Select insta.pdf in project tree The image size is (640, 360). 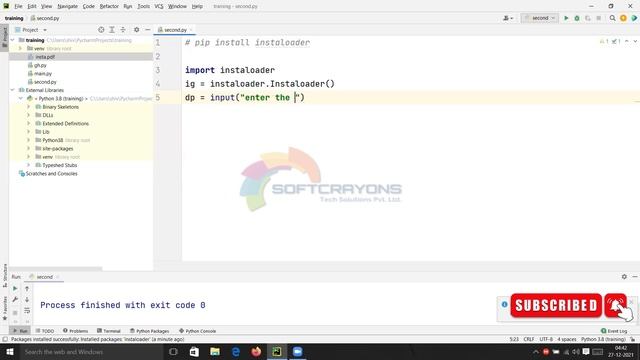pos(45,57)
